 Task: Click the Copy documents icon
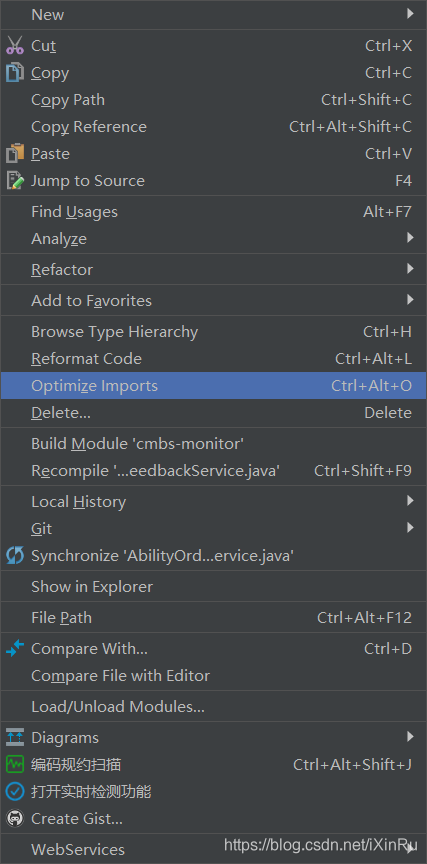15,72
